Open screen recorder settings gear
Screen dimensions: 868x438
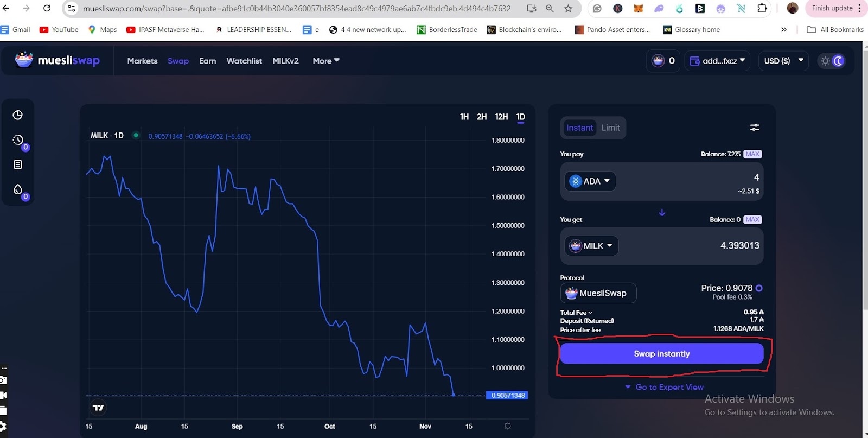click(x=3, y=426)
